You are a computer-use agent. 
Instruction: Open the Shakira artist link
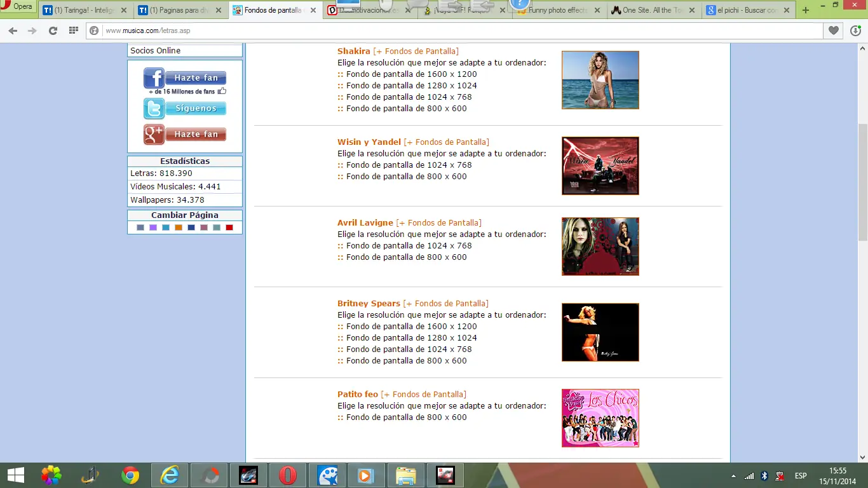[354, 51]
